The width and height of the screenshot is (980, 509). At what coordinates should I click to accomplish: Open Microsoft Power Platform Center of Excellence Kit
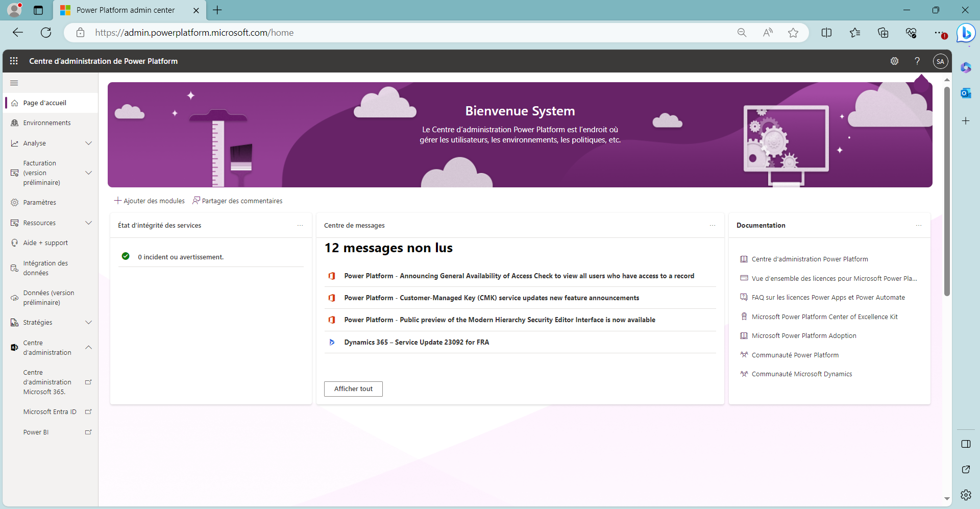pos(824,317)
